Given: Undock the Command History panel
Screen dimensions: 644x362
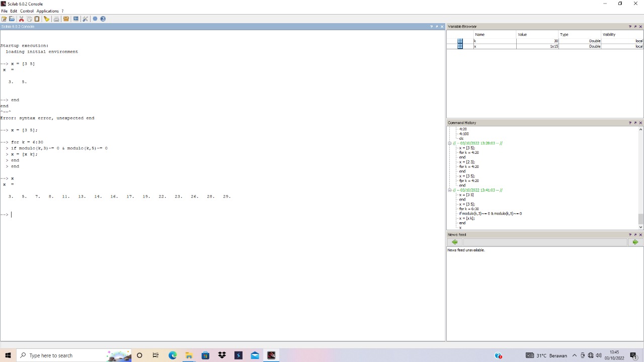Looking at the screenshot, I should click(x=635, y=123).
